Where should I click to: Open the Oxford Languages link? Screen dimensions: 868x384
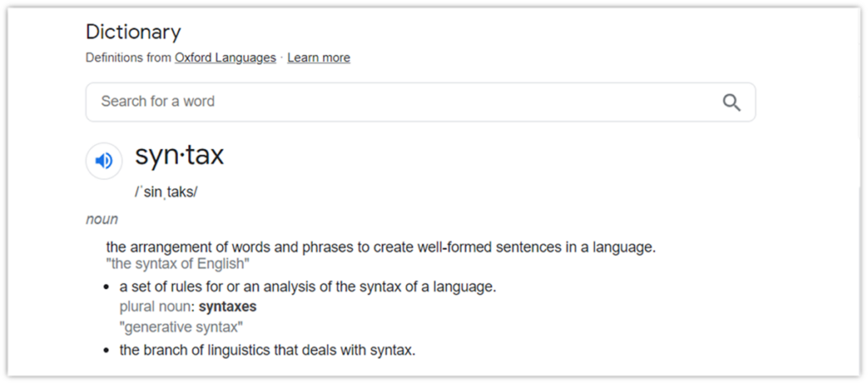[x=225, y=58]
